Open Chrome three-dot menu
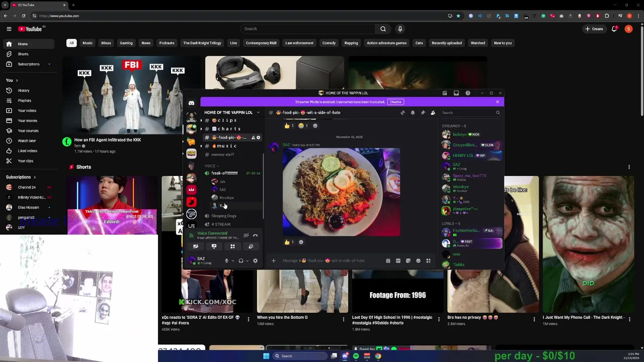This screenshot has height=362, width=644. [x=638, y=16]
